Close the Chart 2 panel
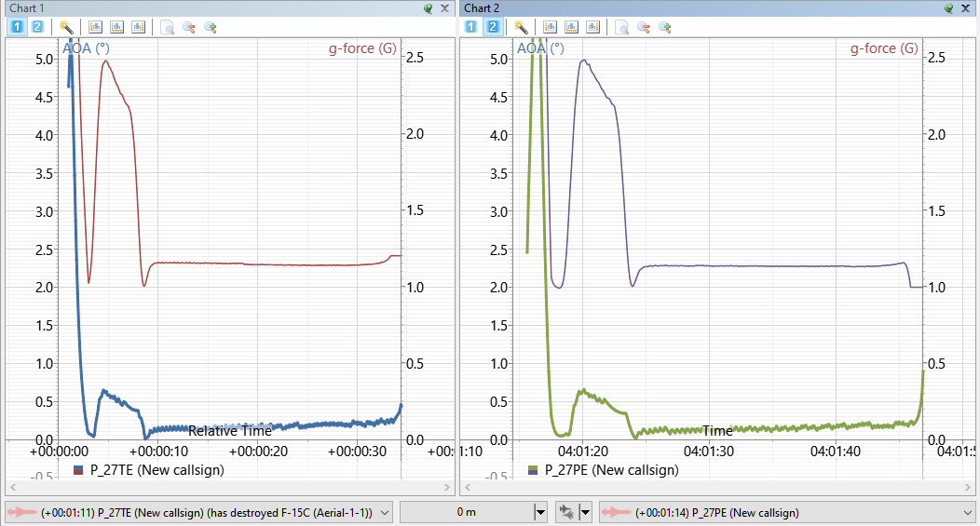 pyautogui.click(x=965, y=8)
